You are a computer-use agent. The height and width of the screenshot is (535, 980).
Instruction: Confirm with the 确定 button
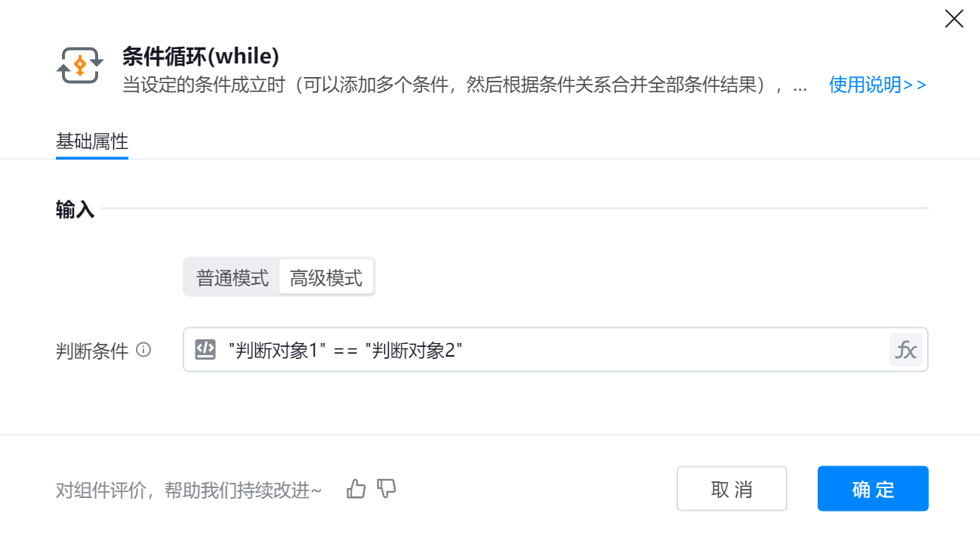(872, 489)
